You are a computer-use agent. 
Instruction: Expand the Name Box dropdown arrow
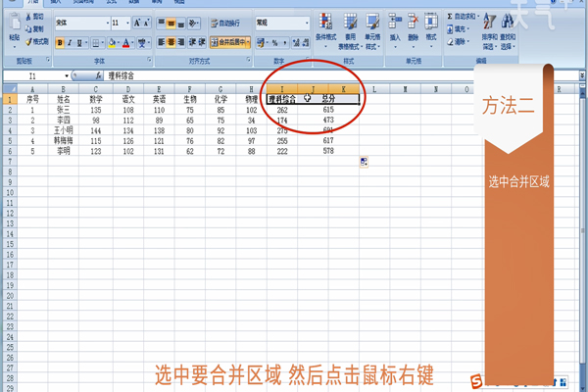coord(67,76)
